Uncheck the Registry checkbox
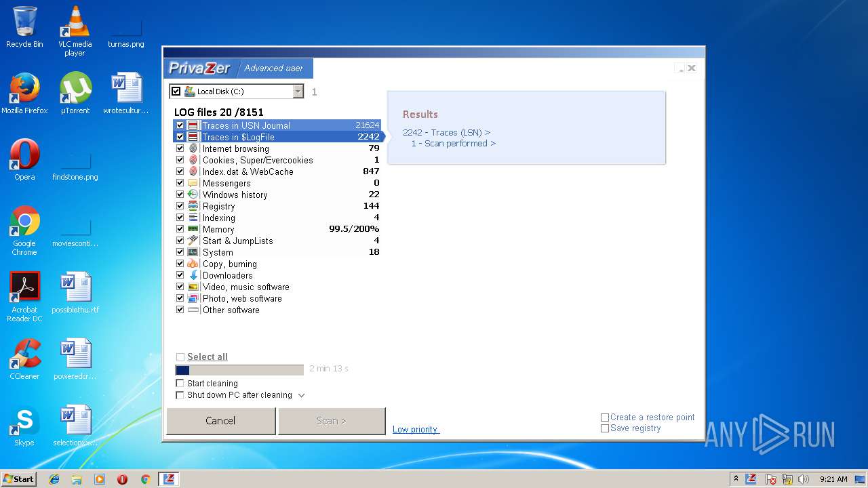 [180, 206]
